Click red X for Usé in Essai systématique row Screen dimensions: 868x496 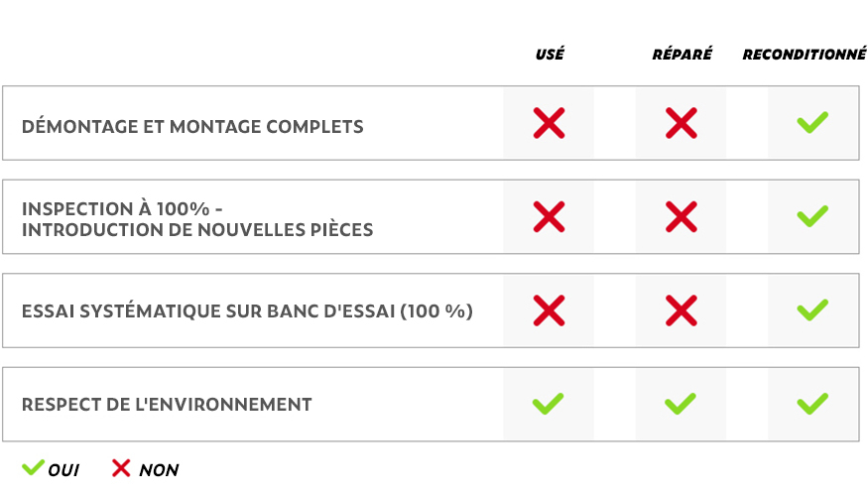point(549,310)
